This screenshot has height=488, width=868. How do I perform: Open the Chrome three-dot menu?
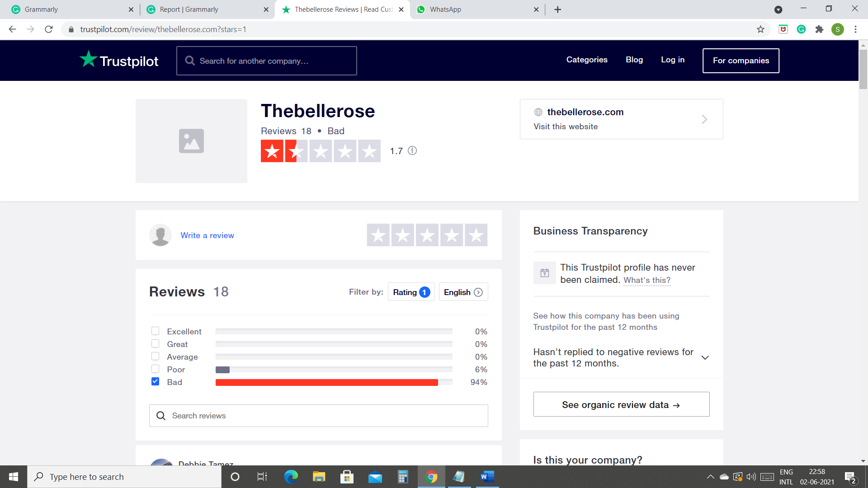(855, 29)
